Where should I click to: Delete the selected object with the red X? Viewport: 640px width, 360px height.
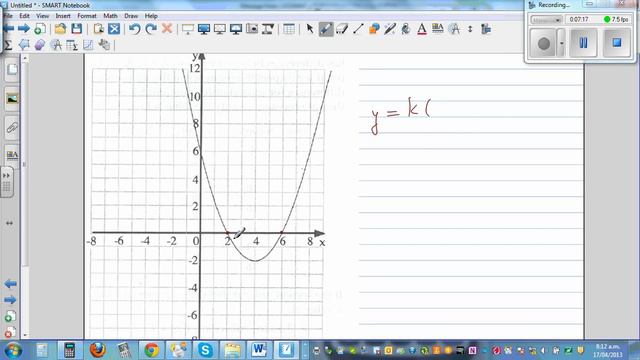pyautogui.click(x=167, y=29)
